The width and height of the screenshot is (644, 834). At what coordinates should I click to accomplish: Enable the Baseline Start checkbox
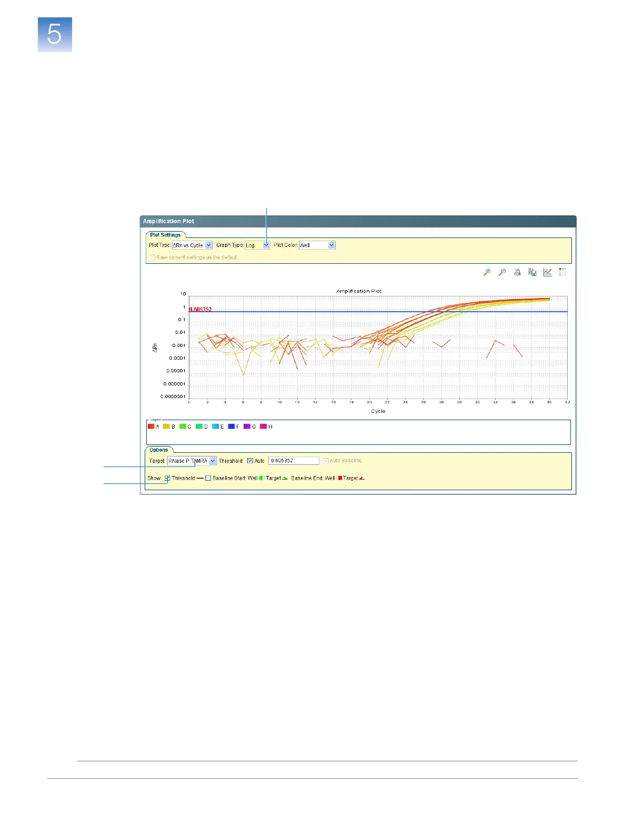click(208, 478)
